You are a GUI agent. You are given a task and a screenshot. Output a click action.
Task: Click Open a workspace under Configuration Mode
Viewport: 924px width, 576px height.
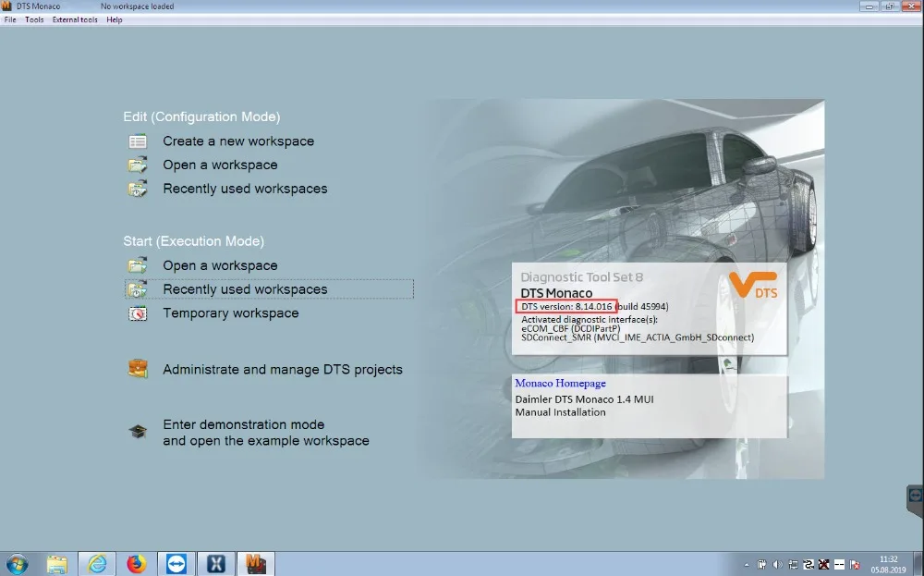(x=220, y=165)
